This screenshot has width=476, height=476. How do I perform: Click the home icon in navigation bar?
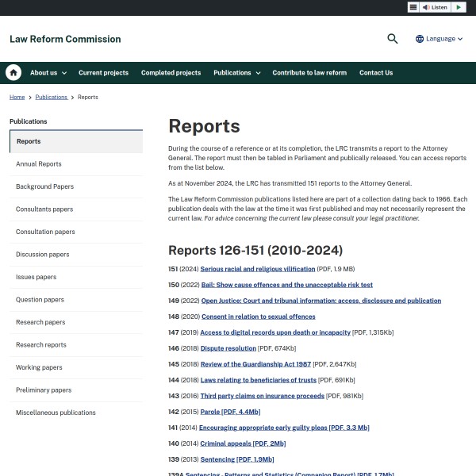pos(13,73)
